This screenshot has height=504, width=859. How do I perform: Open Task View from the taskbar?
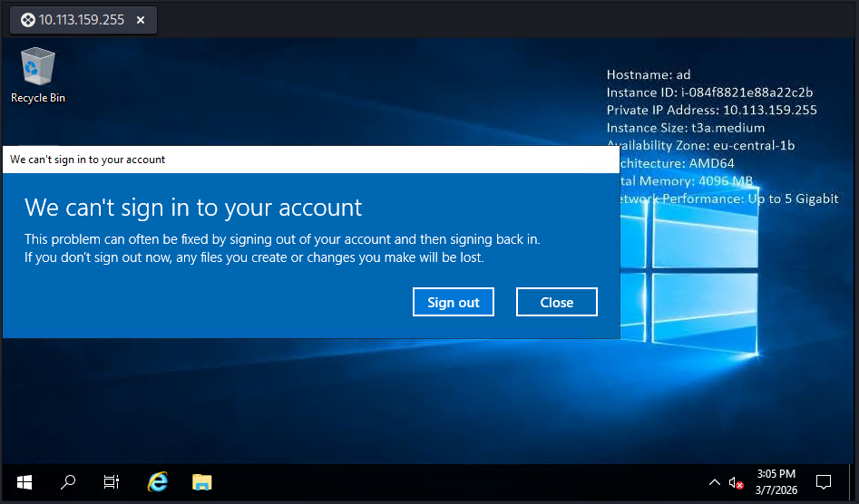(x=112, y=481)
